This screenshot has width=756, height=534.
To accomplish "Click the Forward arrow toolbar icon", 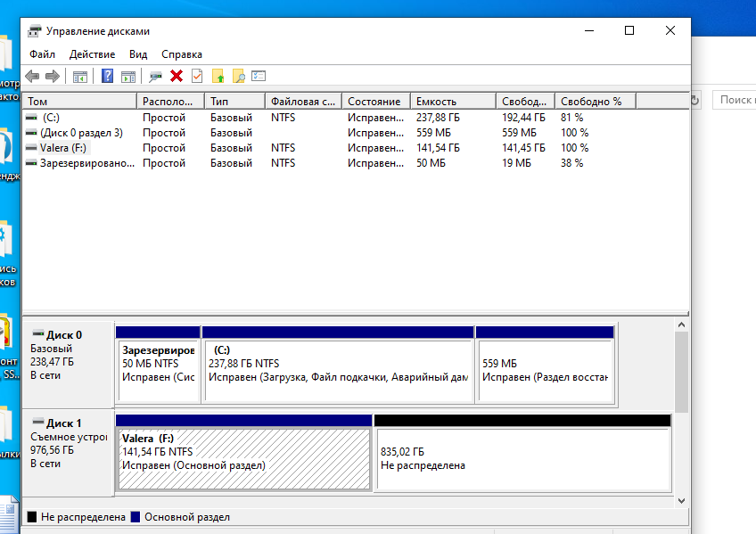I will [52, 76].
